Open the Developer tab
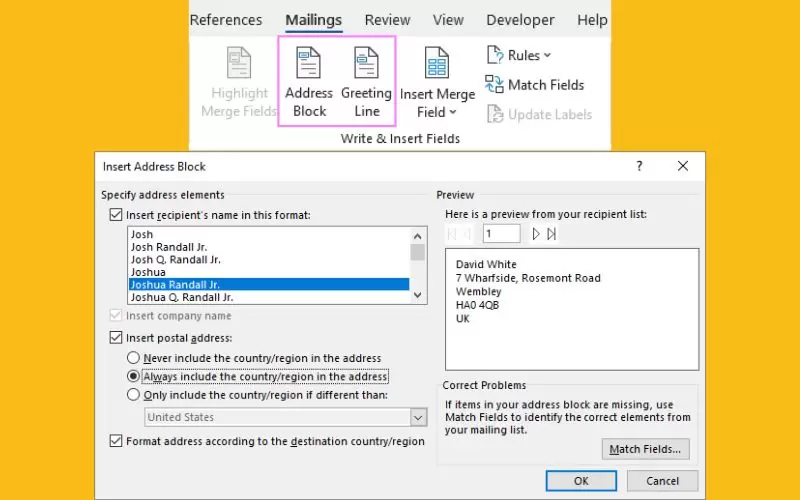The width and height of the screenshot is (800, 500). [x=520, y=20]
